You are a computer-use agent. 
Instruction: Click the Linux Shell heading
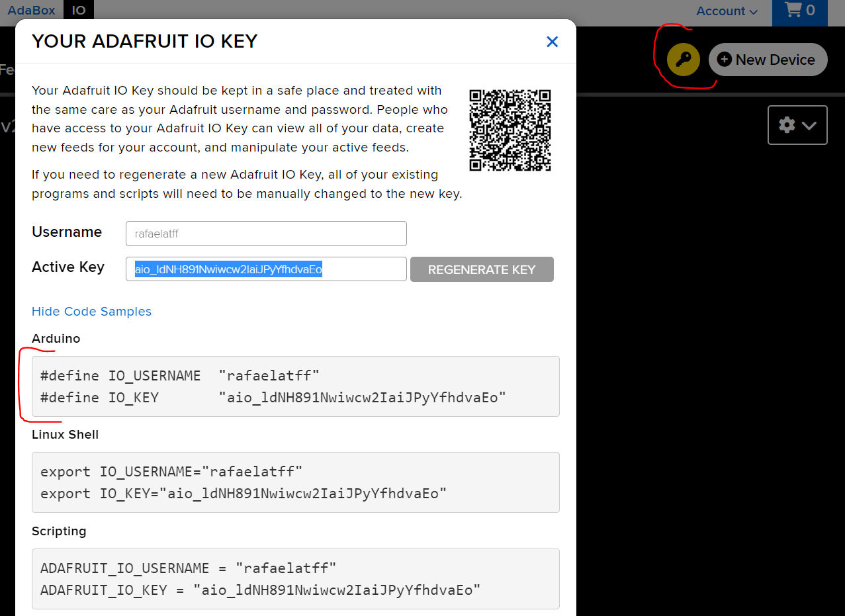65,434
